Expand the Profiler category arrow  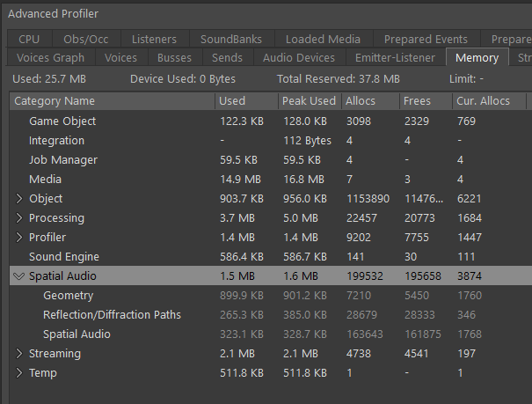point(19,238)
